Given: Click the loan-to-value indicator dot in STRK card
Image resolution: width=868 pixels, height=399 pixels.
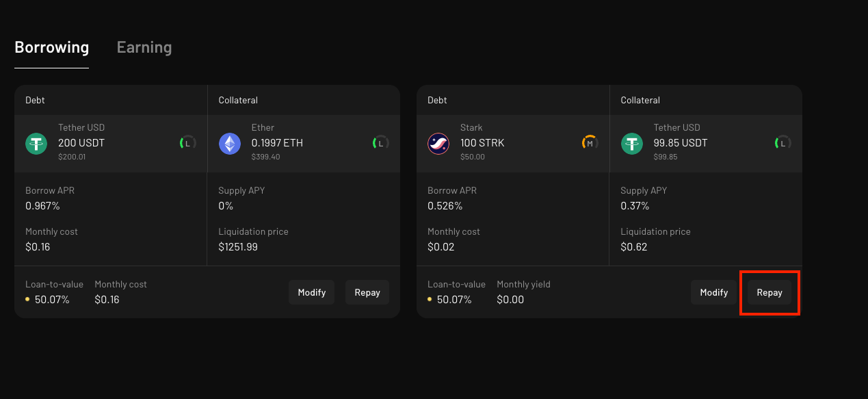Looking at the screenshot, I should [430, 299].
